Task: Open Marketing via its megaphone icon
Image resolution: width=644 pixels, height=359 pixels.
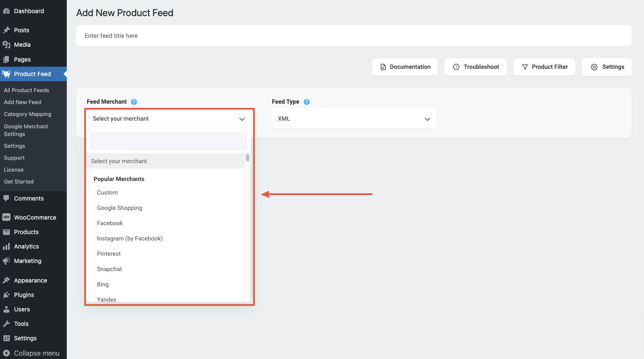Action: (7, 261)
